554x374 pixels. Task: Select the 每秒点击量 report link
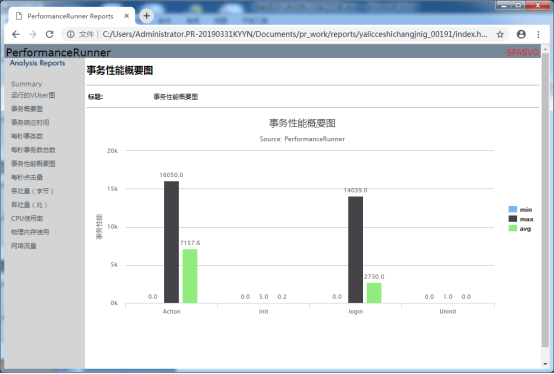27,177
